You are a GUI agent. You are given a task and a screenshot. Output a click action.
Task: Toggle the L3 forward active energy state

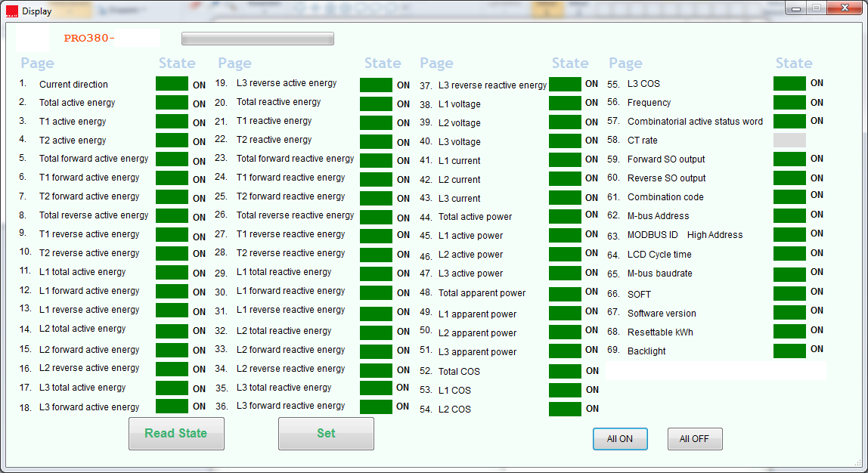tap(172, 406)
